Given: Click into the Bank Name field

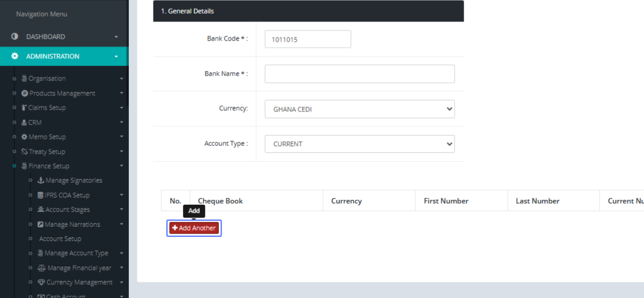Looking at the screenshot, I should coord(360,74).
